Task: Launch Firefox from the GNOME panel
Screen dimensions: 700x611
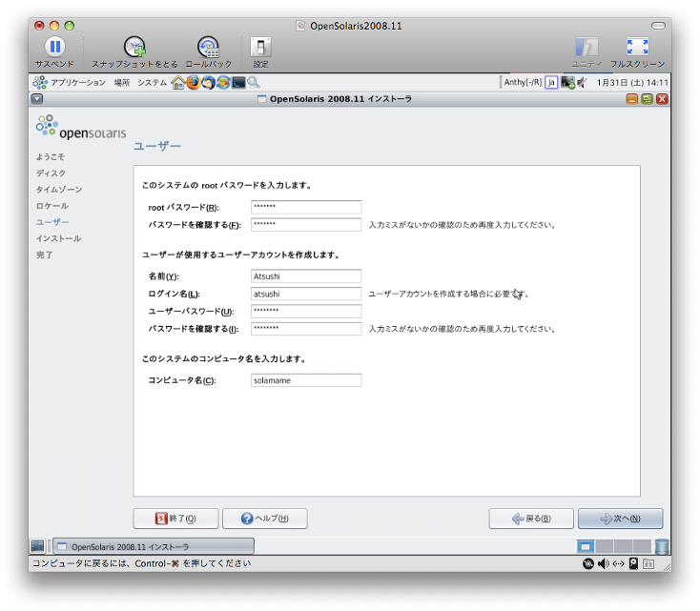Action: pos(194,83)
